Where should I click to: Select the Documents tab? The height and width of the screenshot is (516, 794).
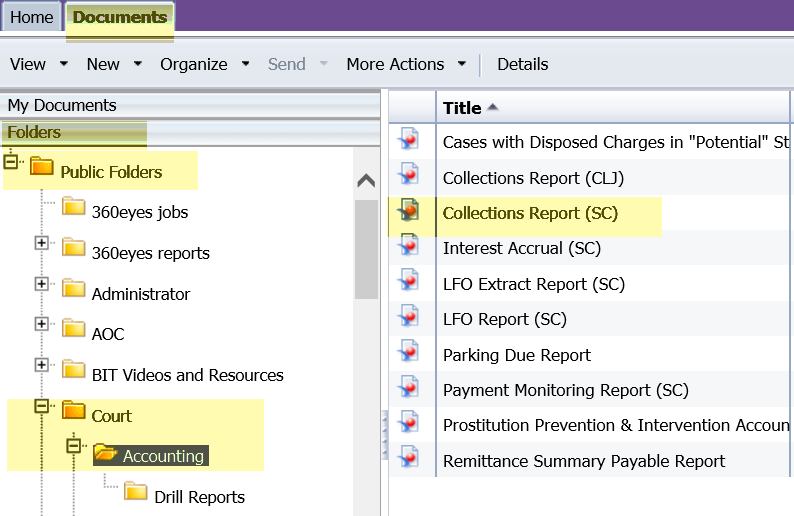120,17
